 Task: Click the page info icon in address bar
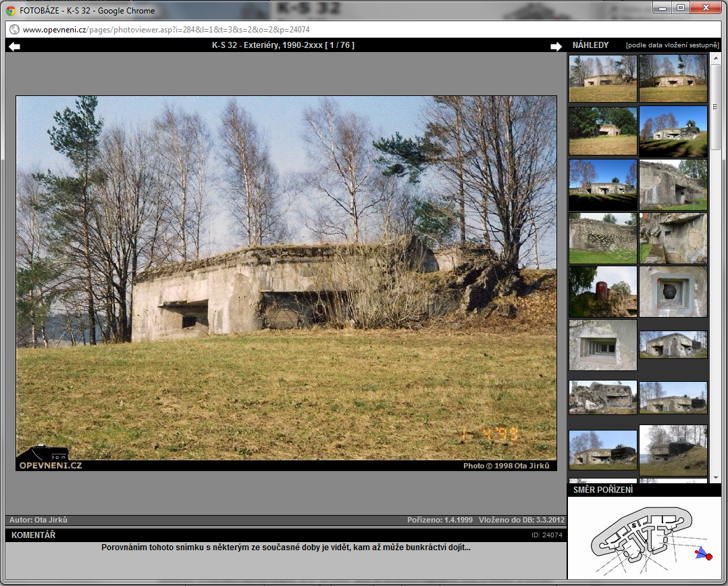coord(14,30)
